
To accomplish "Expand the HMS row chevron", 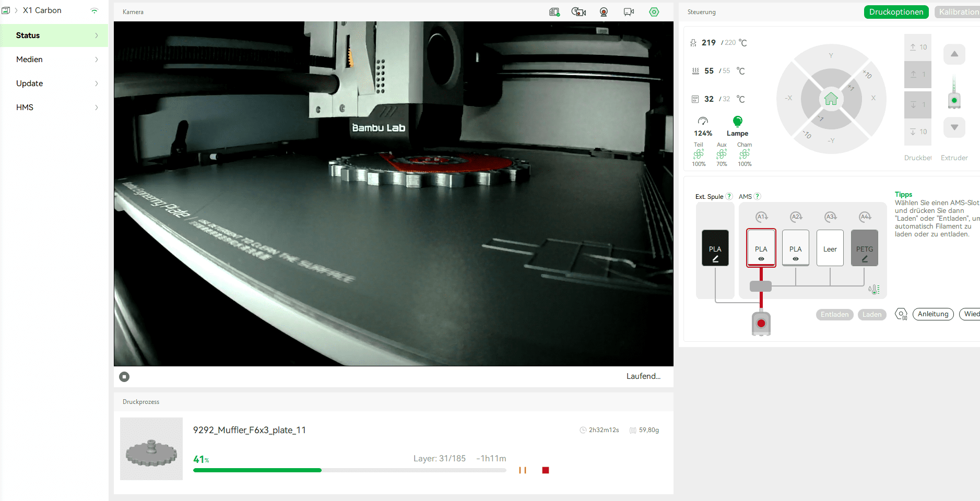I will pos(97,108).
